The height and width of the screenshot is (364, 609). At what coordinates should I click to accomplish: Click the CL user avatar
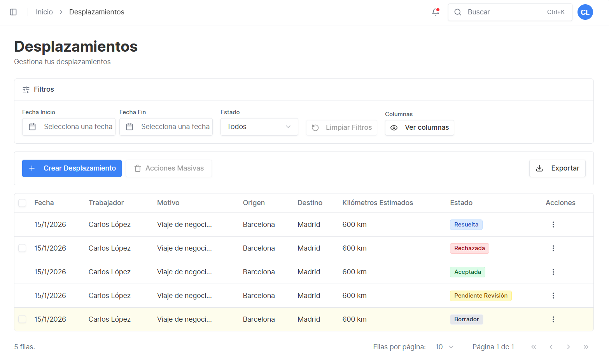coord(585,12)
